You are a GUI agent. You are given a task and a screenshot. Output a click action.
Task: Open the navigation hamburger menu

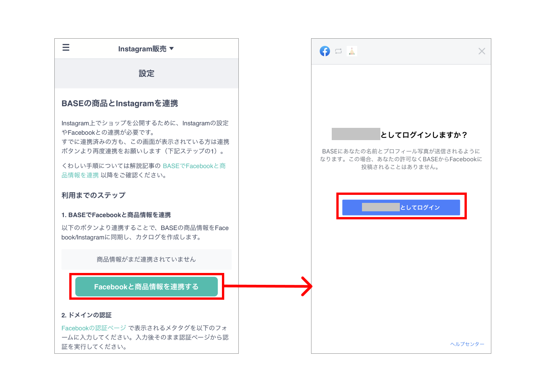66,47
